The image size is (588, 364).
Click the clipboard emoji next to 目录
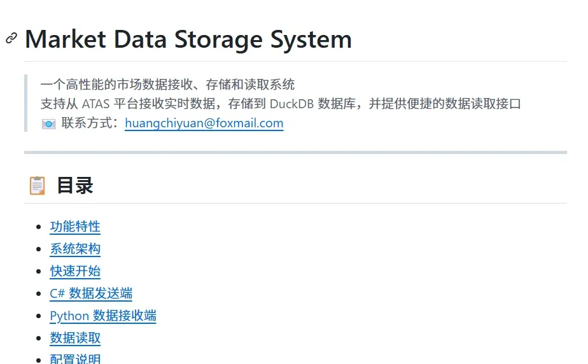(37, 186)
